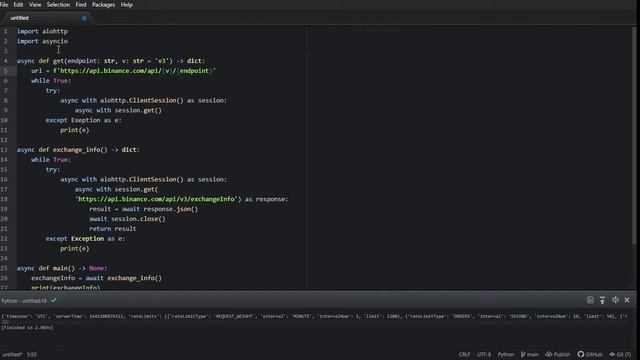Image resolution: width=640 pixels, height=360 pixels.
Task: Click the 'async def main()' line
Action: click(x=62, y=268)
